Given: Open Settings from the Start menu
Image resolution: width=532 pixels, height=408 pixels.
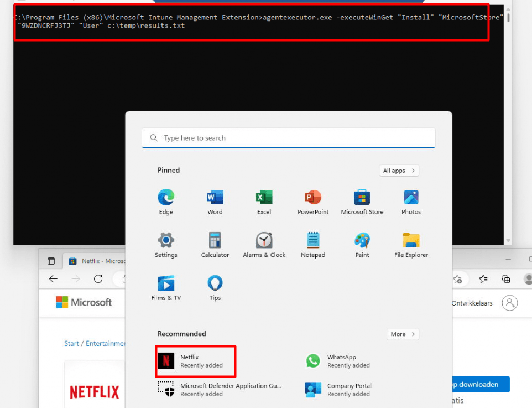Looking at the screenshot, I should (166, 245).
